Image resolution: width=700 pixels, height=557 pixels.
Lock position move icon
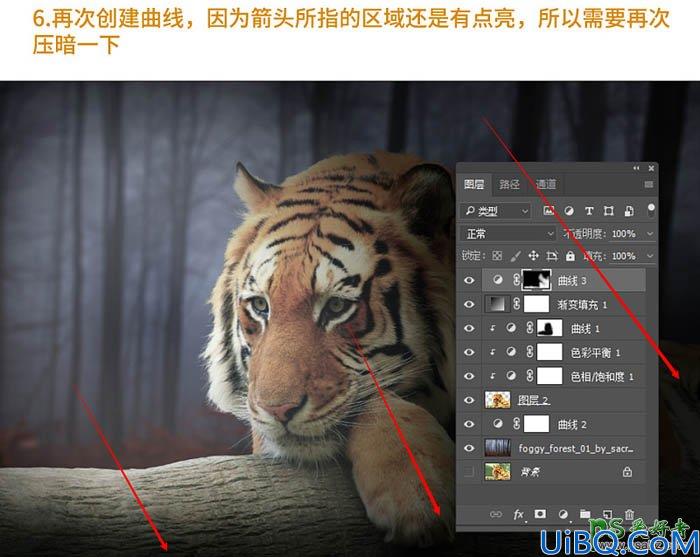click(533, 256)
